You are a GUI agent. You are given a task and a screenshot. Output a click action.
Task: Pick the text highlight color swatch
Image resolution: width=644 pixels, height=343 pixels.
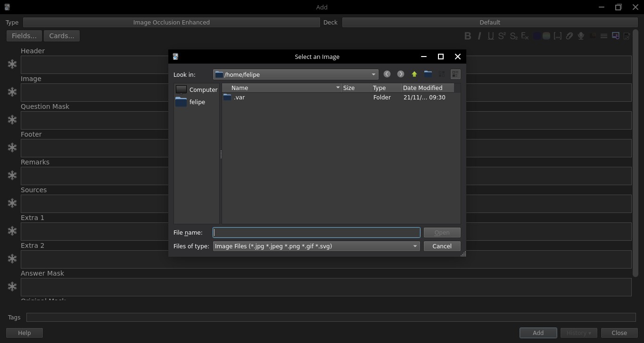tap(546, 36)
